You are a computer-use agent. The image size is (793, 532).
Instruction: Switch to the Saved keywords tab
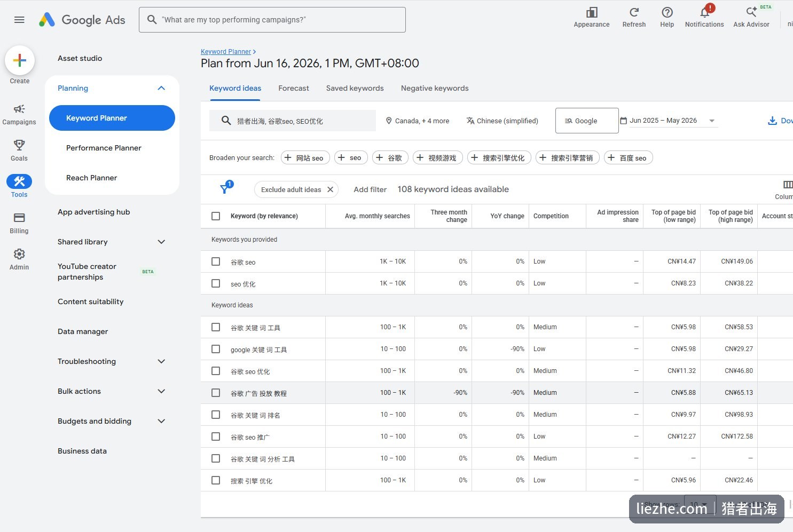[355, 88]
